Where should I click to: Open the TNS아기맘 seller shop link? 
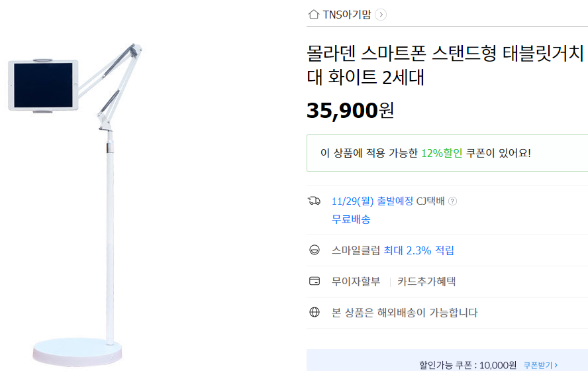coord(346,15)
